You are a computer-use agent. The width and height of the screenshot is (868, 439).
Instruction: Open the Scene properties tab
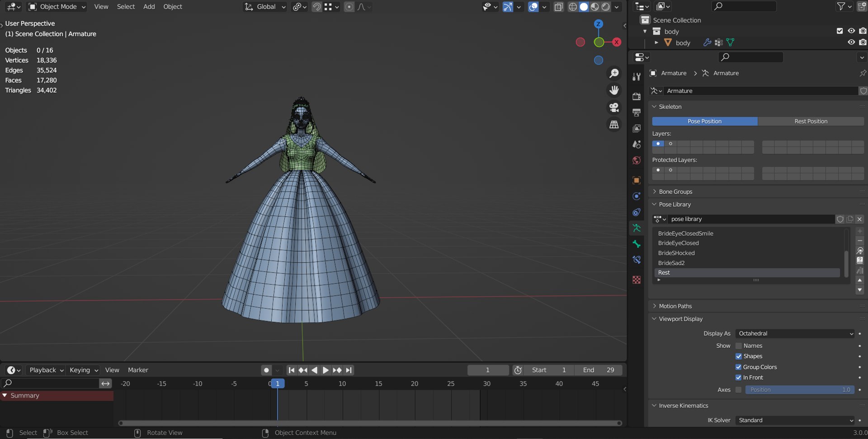coord(637,145)
